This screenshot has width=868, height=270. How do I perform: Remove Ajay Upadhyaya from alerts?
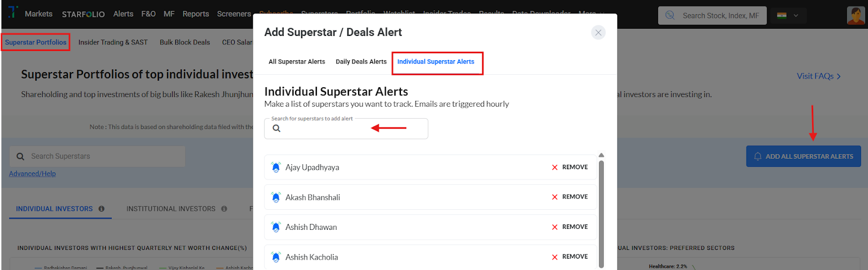click(570, 167)
